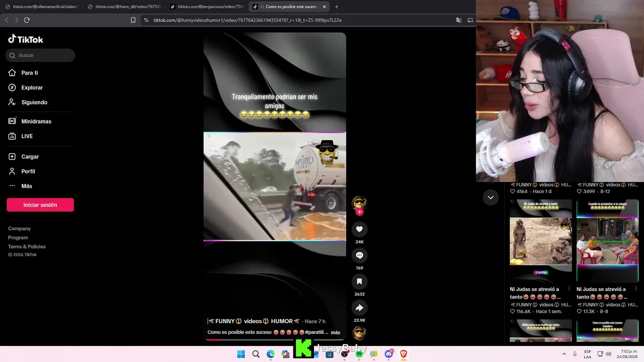The image size is (644, 362).
Task: Open Microsoft Edge from the taskbar
Action: point(271,354)
